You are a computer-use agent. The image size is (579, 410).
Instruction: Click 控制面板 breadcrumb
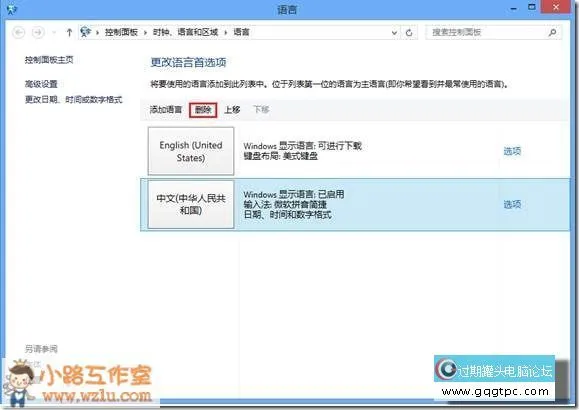(121, 32)
